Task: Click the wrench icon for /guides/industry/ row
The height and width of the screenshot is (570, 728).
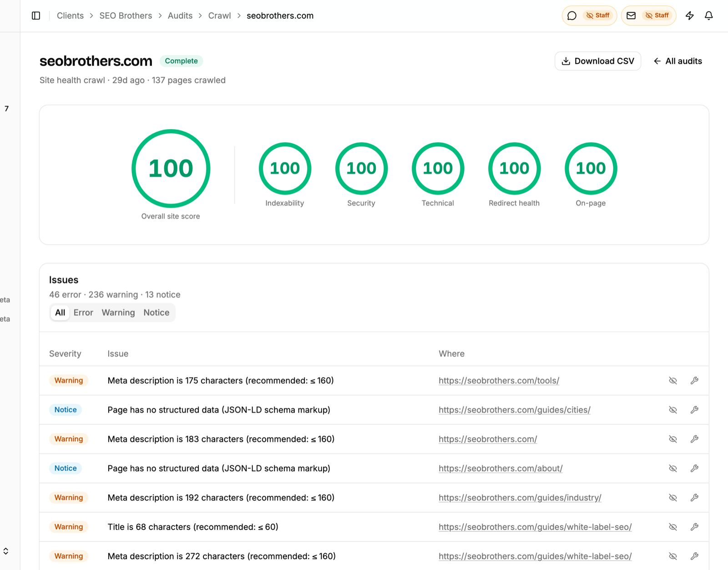Action: (x=694, y=498)
